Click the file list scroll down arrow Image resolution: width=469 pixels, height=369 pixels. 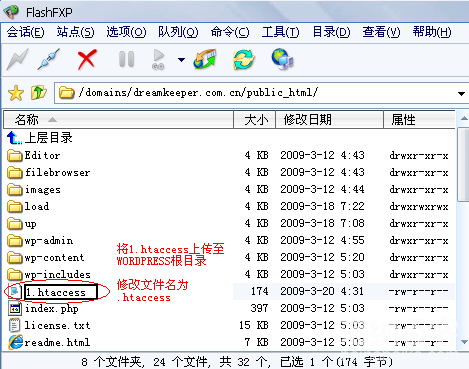[x=464, y=342]
